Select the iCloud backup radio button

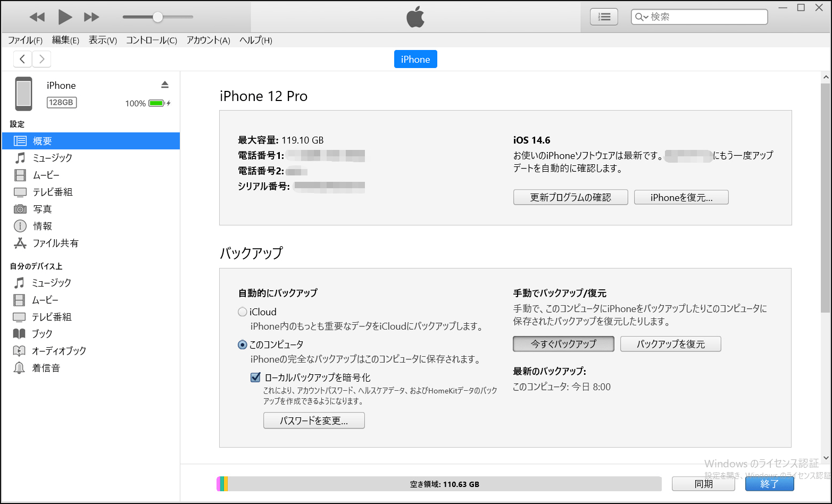[243, 312]
